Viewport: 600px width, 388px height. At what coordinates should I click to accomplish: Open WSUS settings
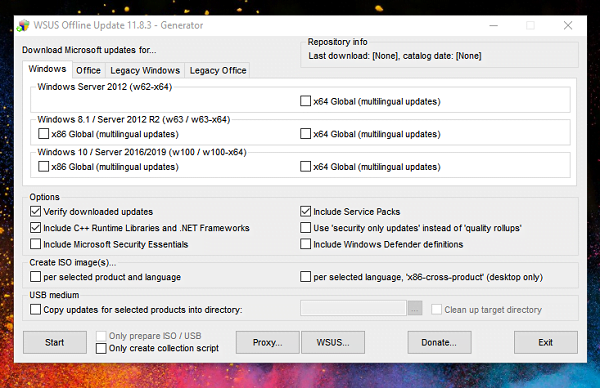point(333,342)
